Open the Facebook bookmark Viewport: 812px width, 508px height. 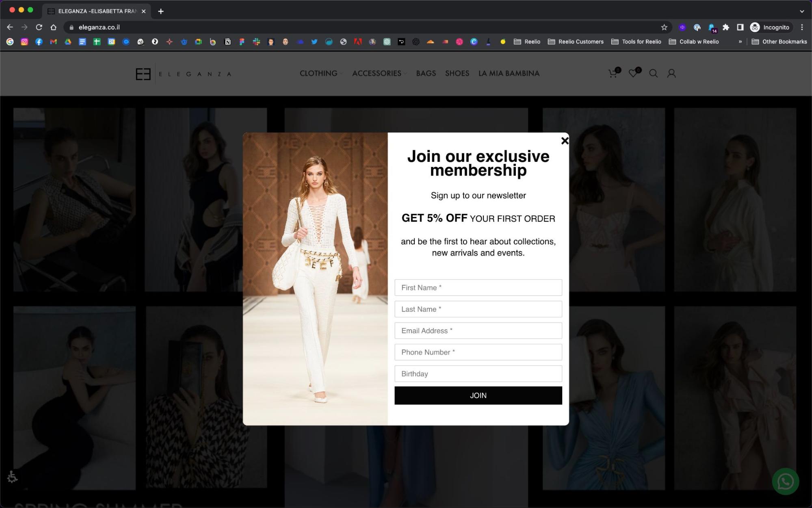pyautogui.click(x=39, y=41)
